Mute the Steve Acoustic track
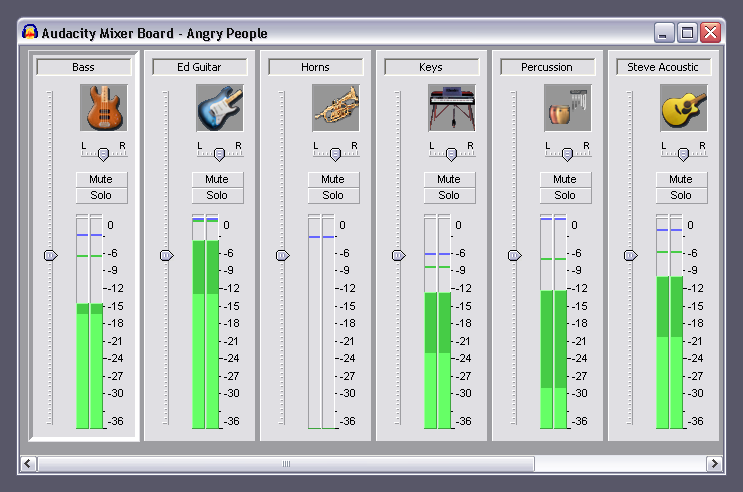Screen dimensions: 743x492 (681, 179)
